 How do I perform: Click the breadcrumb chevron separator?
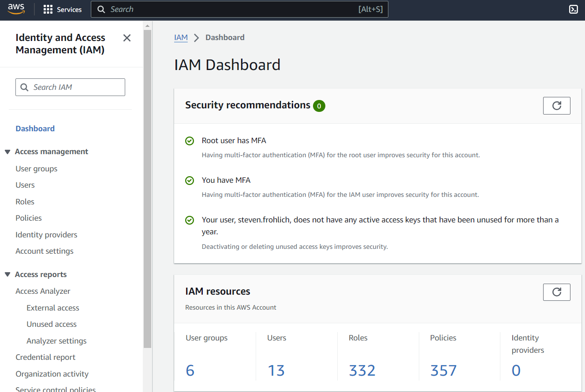click(197, 38)
